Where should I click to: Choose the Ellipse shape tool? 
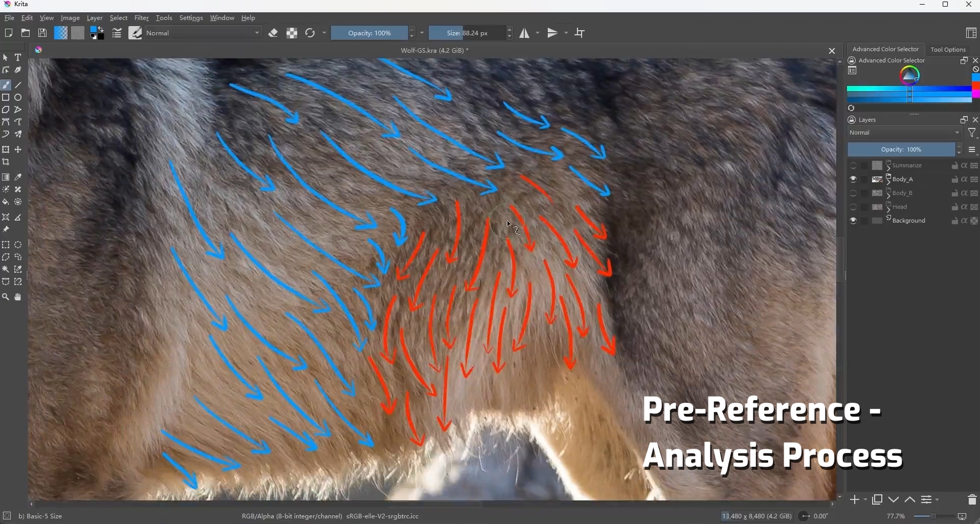[x=19, y=97]
